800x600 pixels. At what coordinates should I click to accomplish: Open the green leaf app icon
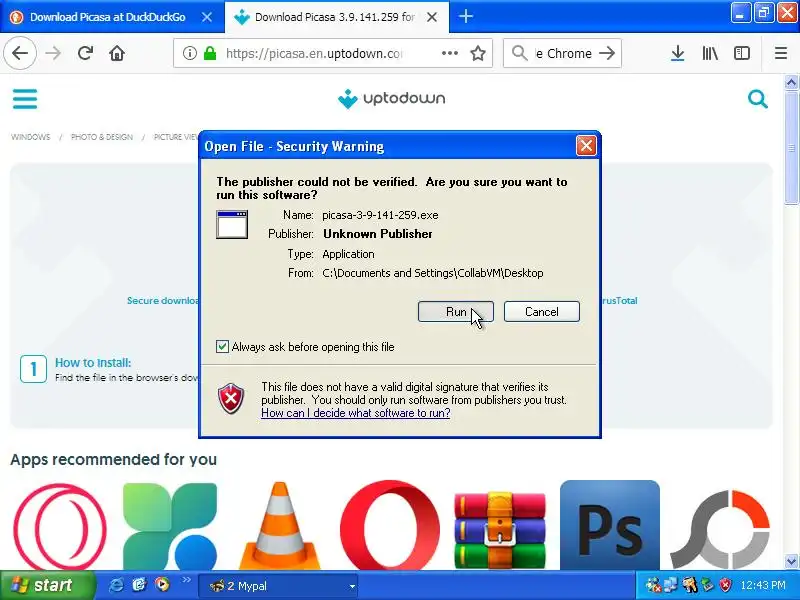[170, 527]
